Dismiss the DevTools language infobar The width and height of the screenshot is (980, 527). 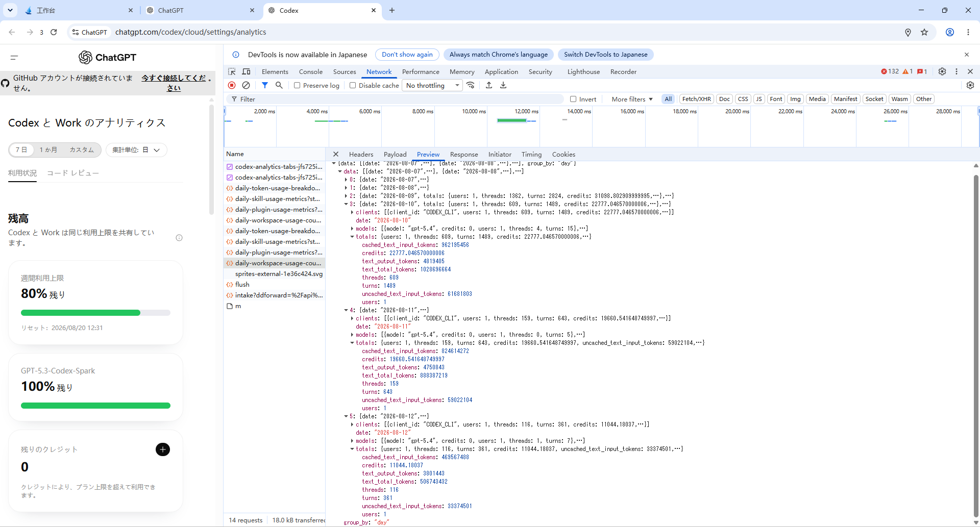coord(967,55)
